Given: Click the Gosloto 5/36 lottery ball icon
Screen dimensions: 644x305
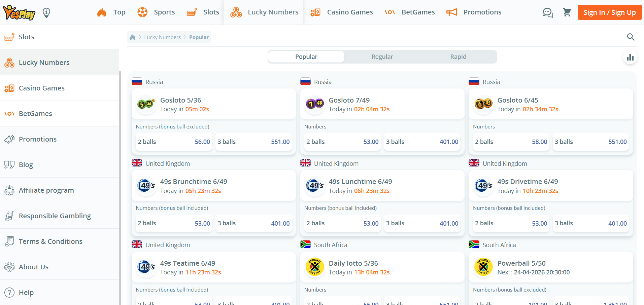Looking at the screenshot, I should (x=146, y=104).
